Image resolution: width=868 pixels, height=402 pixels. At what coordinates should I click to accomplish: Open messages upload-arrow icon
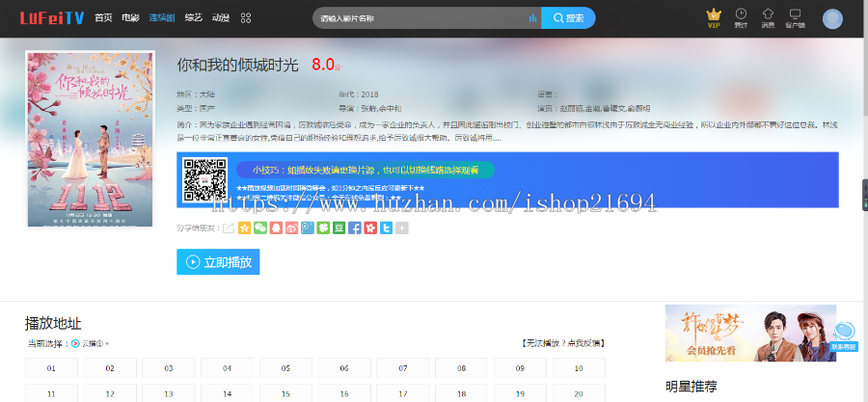click(768, 18)
